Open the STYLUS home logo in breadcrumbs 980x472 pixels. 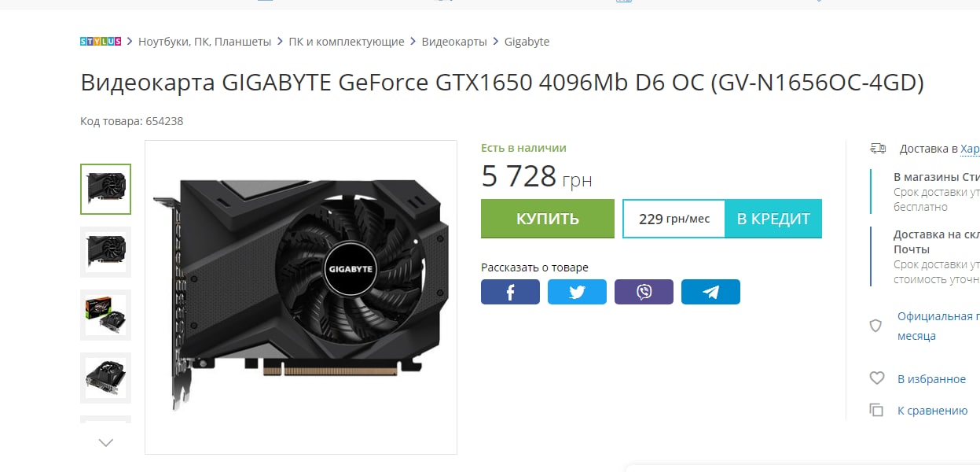(x=101, y=42)
